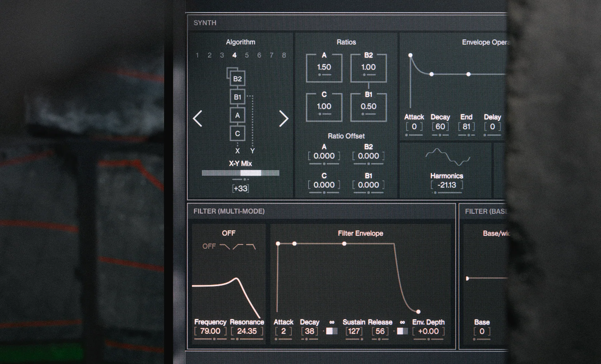Click Filter Envelope Release value 56

tap(380, 331)
